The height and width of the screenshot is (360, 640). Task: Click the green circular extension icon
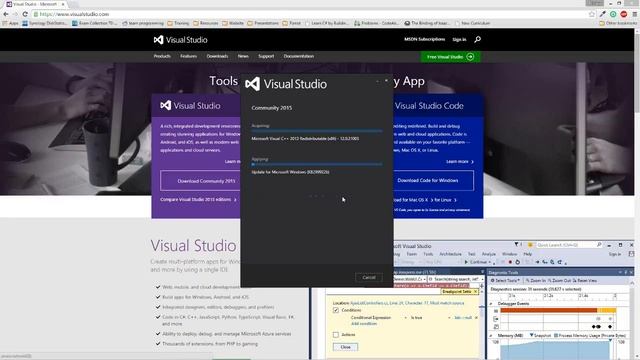pyautogui.click(x=613, y=14)
